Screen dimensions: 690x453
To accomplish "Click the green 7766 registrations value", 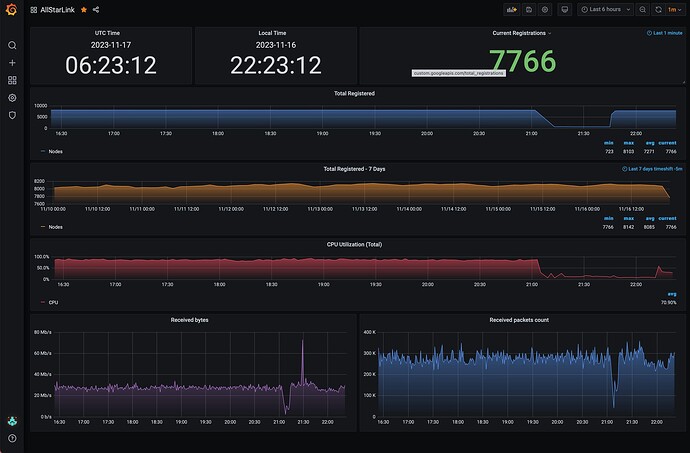I will (x=522, y=61).
